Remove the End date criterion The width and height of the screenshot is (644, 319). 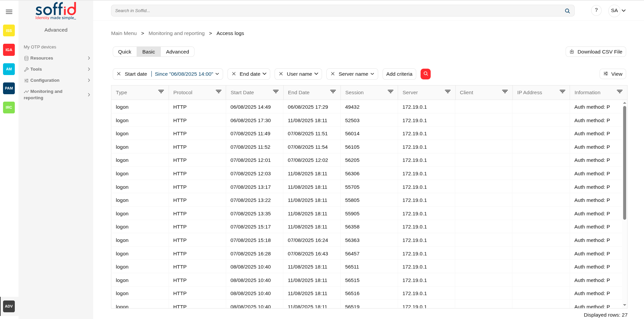(234, 74)
